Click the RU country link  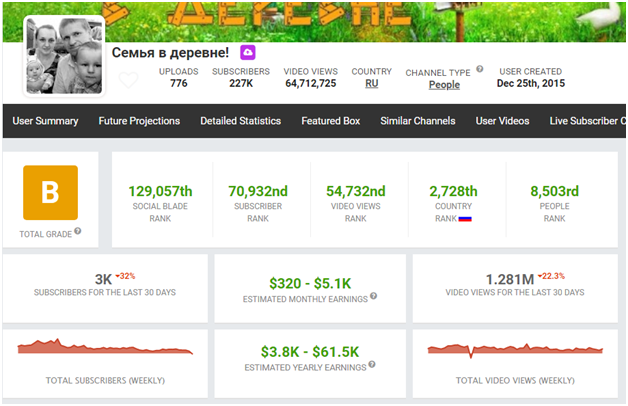(372, 83)
